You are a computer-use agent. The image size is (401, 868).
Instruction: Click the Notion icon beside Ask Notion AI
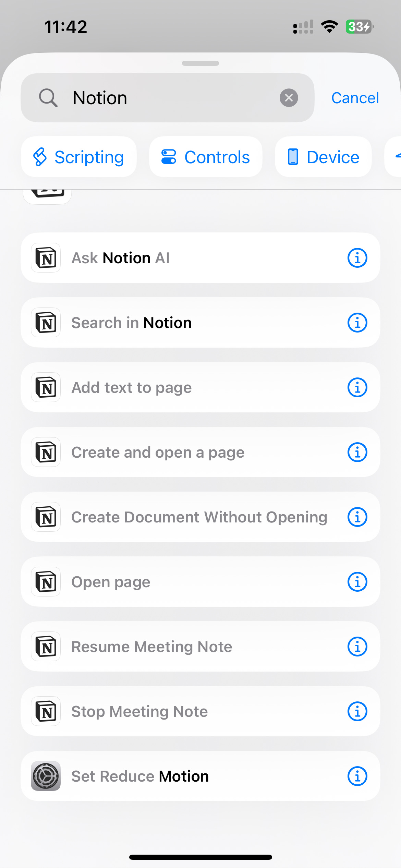coord(46,258)
